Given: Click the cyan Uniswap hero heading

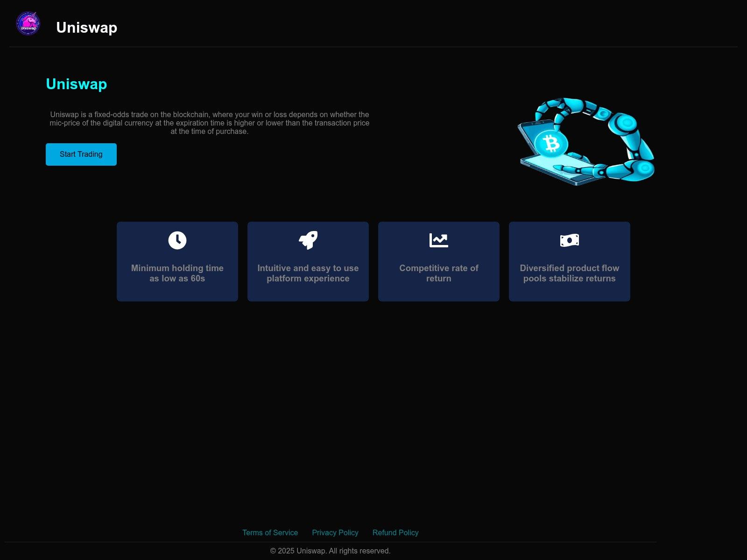Looking at the screenshot, I should (77, 84).
